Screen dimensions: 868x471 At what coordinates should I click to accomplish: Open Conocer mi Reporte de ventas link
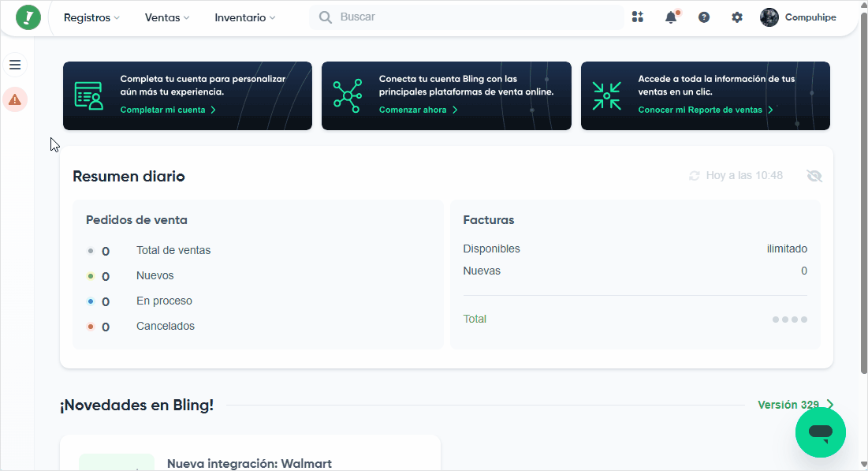coord(706,110)
